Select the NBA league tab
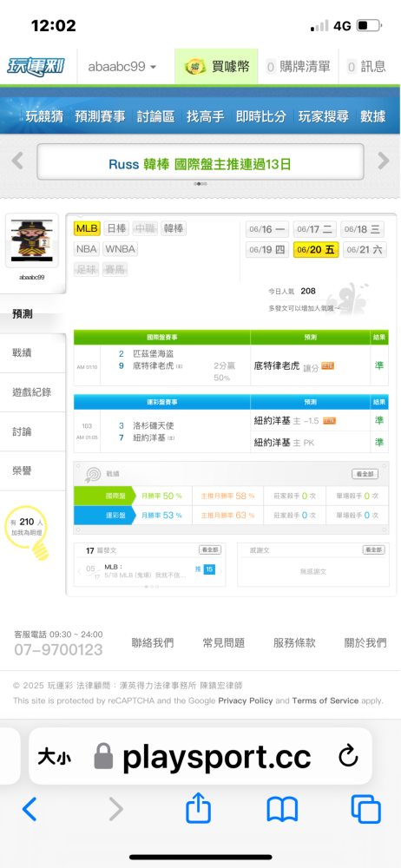401x868 pixels. pos(87,249)
